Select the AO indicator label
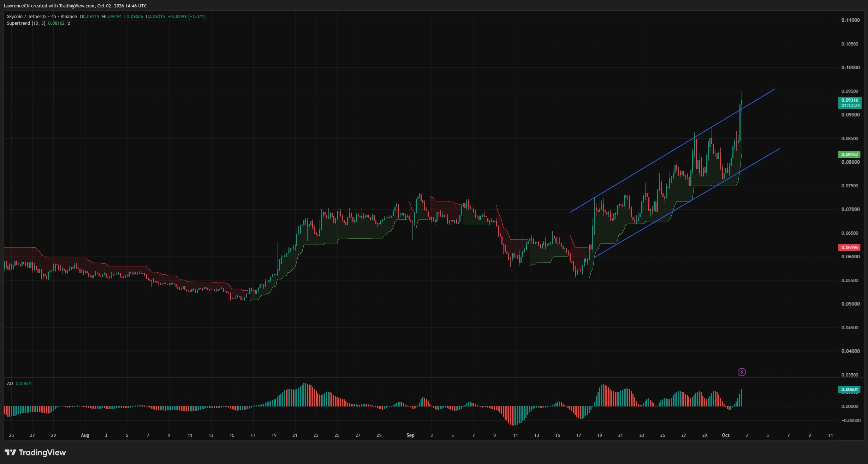The width and height of the screenshot is (868, 464). click(10, 383)
